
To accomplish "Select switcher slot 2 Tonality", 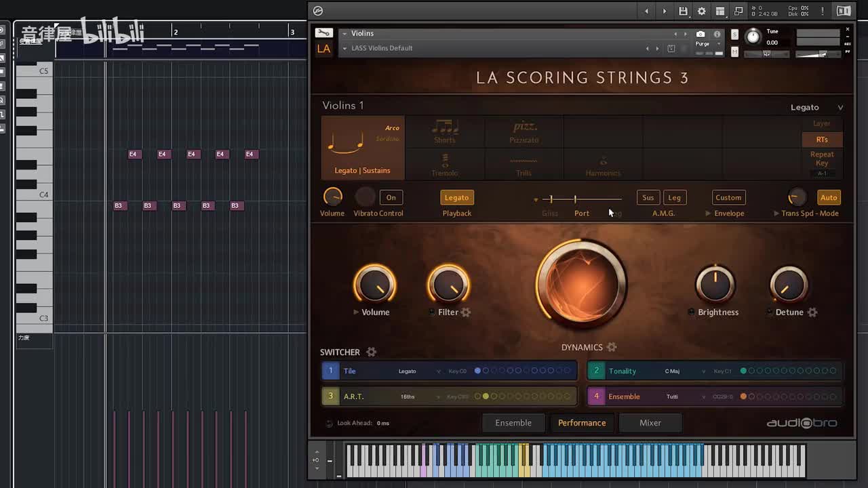I will tap(597, 371).
